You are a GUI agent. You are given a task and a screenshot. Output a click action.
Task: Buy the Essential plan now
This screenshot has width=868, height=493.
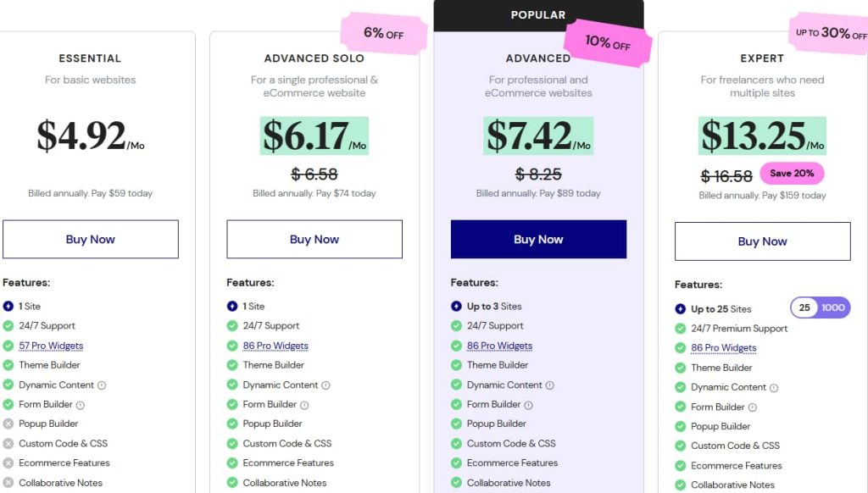[91, 240]
